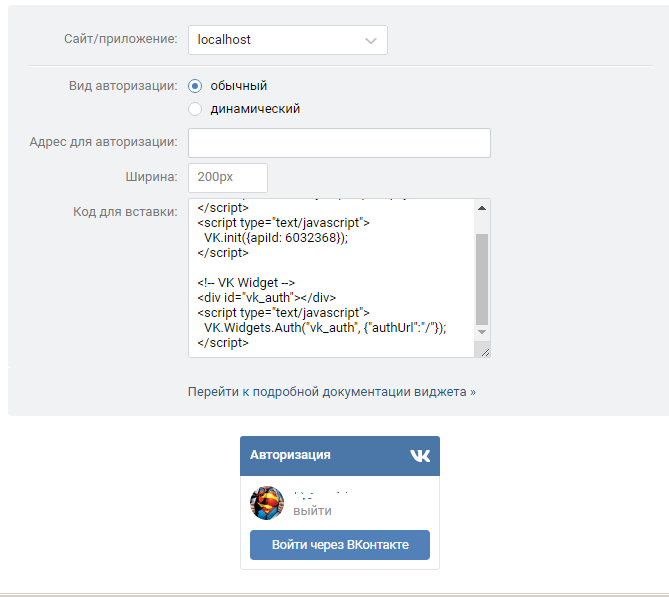The height and width of the screenshot is (597, 669).
Task: Select the обычный authorization type
Action: point(195,86)
